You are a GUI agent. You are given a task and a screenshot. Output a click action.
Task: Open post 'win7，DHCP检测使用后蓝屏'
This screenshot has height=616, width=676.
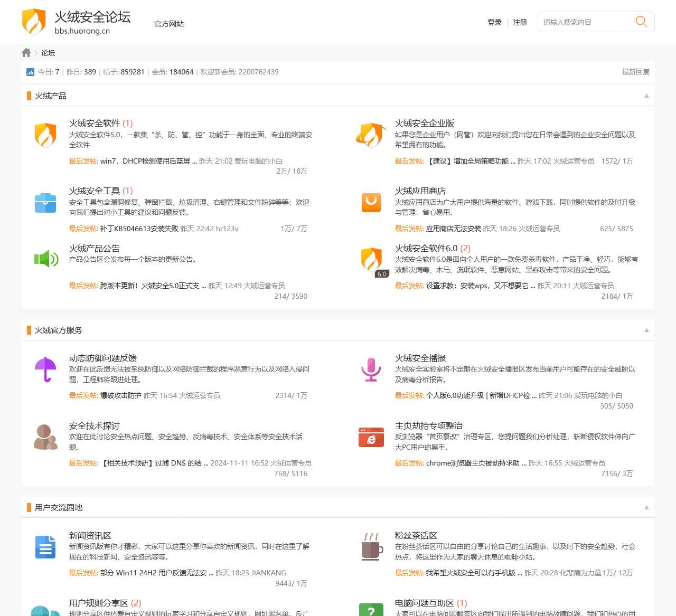[148, 161]
